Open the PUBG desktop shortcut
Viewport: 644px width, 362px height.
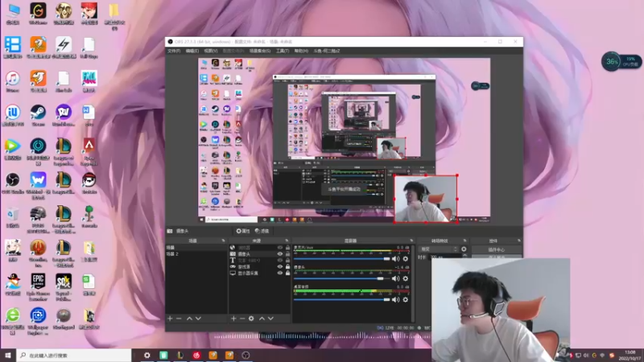tap(38, 220)
